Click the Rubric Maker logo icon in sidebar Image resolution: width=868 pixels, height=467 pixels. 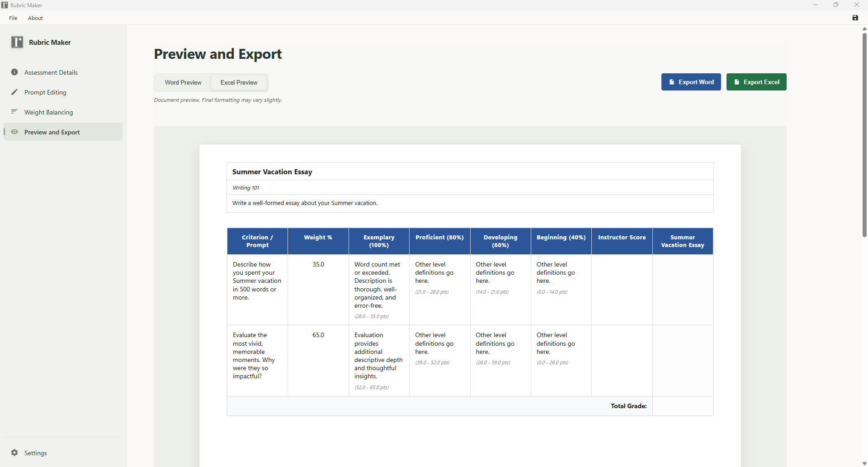pyautogui.click(x=17, y=42)
